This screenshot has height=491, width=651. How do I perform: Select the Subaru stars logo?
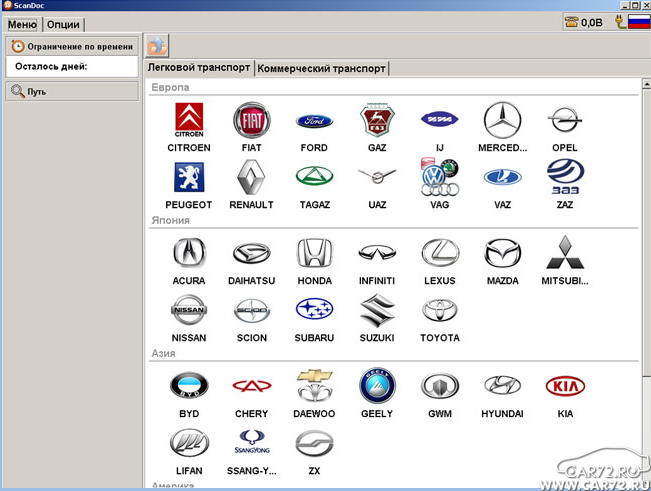point(314,309)
